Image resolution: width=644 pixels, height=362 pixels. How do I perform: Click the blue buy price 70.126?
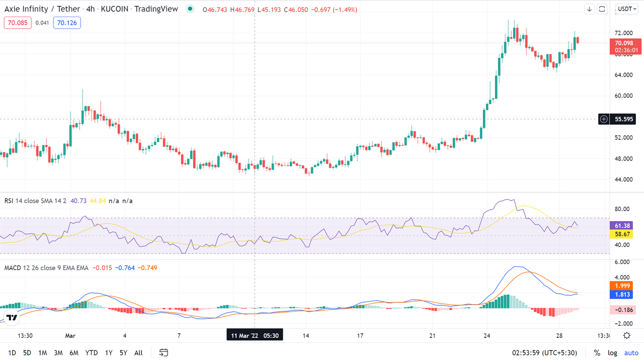click(67, 23)
